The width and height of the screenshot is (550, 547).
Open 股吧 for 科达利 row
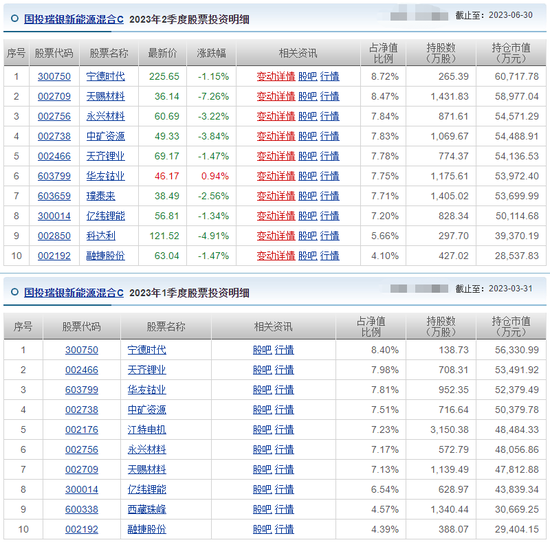(308, 236)
